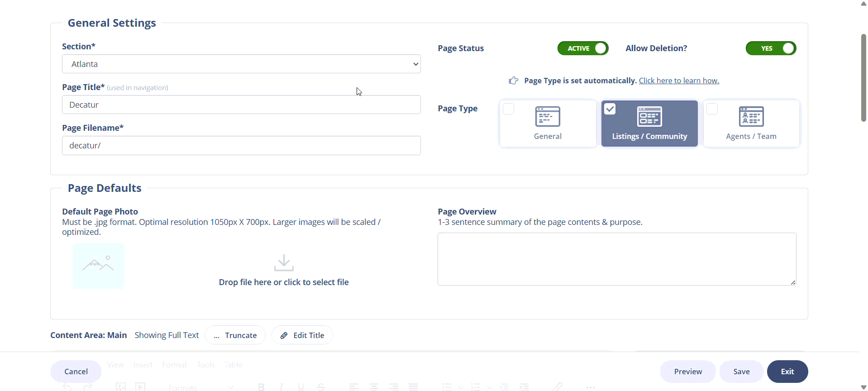Image resolution: width=868 pixels, height=391 pixels.
Task: Click the Page Overview text area
Action: point(616,259)
